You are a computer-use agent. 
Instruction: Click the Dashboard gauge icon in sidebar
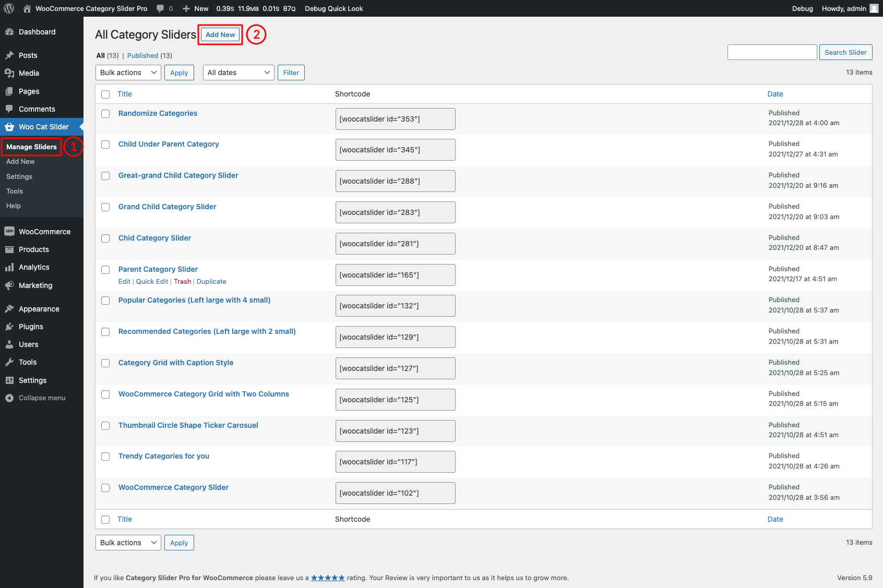pos(9,32)
